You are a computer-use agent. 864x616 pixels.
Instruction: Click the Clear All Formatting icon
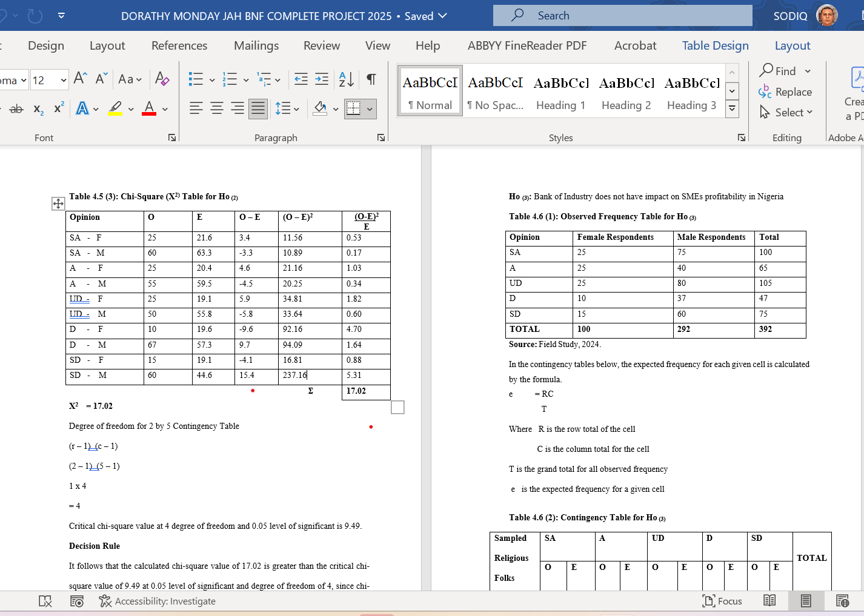[162, 79]
